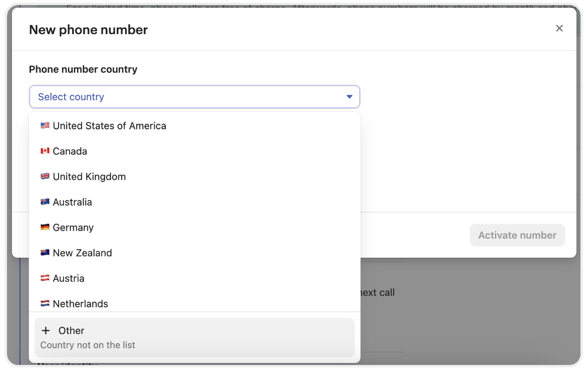Pick United Kingdom in the list
The width and height of the screenshot is (588, 372).
click(x=89, y=176)
